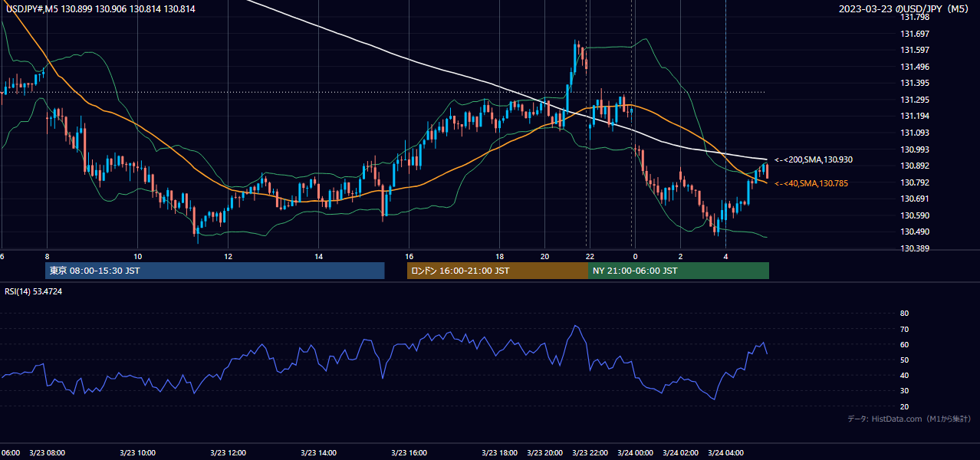Click price scale value 131.093

[x=915, y=133]
